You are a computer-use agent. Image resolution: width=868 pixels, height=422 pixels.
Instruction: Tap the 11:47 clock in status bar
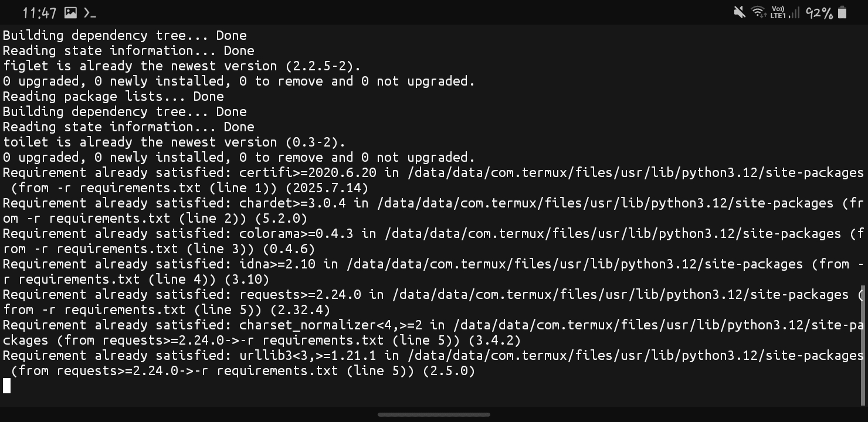click(x=39, y=12)
